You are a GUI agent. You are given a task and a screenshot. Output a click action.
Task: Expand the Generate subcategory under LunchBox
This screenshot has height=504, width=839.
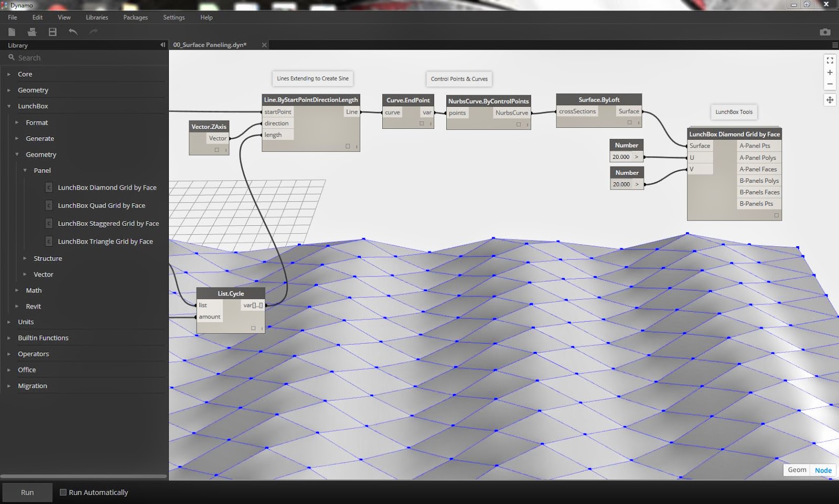point(17,139)
